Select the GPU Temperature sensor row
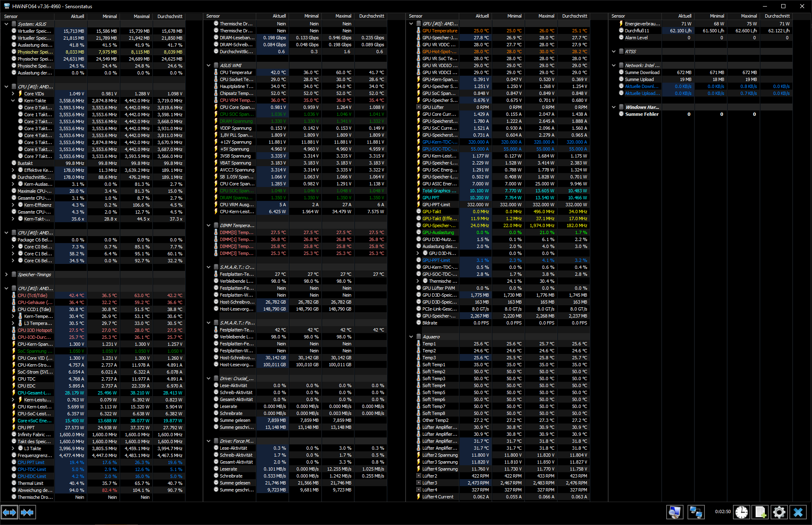 point(440,31)
